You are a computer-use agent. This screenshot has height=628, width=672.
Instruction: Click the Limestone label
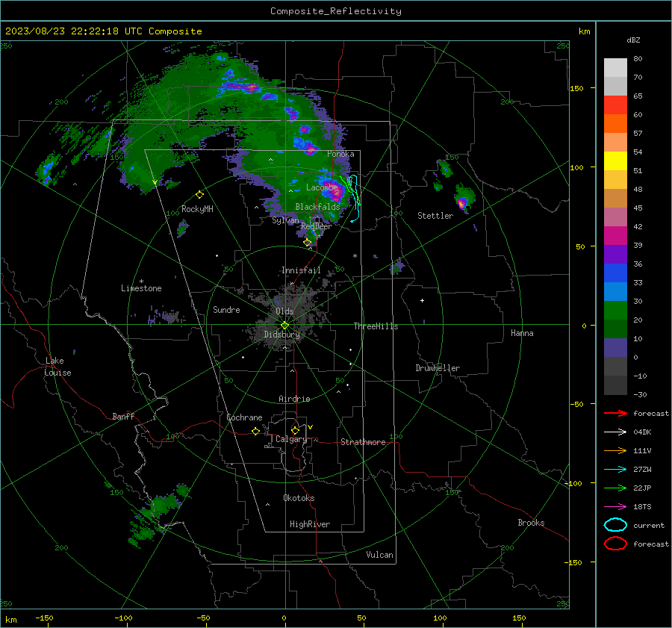coord(141,288)
